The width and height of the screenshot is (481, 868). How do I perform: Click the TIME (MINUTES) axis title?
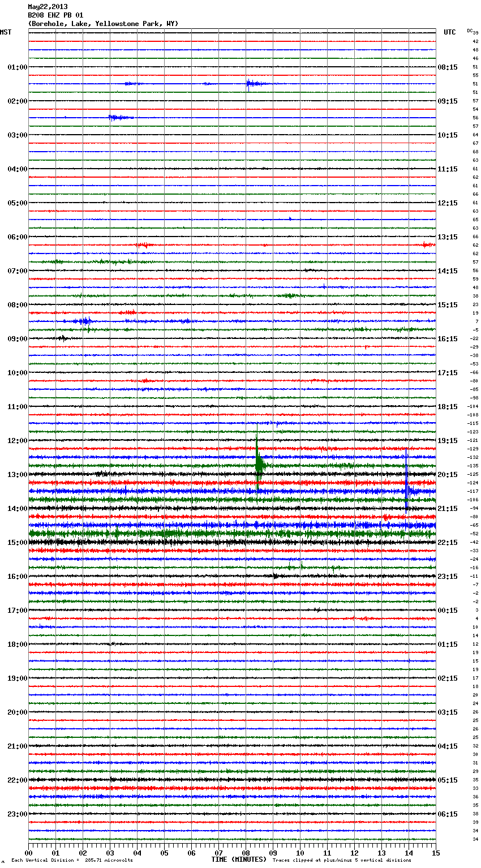click(239, 860)
